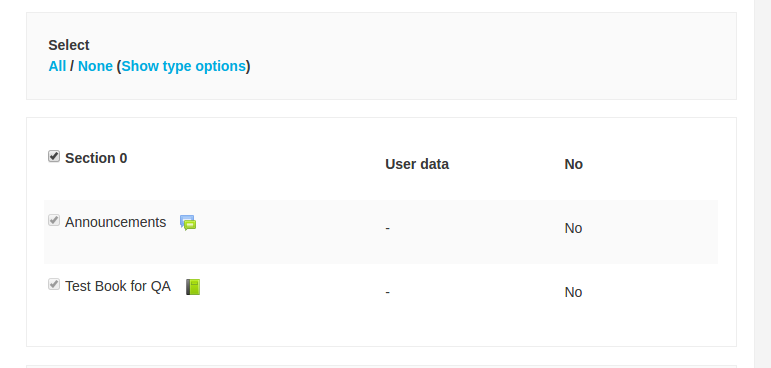The image size is (771, 368).
Task: Click the Select heading text
Action: (69, 45)
